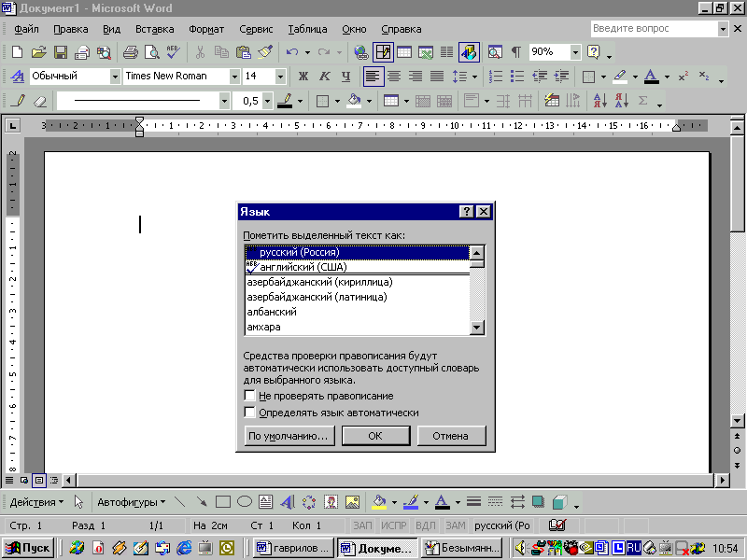Click the Paste clipboard icon

(244, 52)
